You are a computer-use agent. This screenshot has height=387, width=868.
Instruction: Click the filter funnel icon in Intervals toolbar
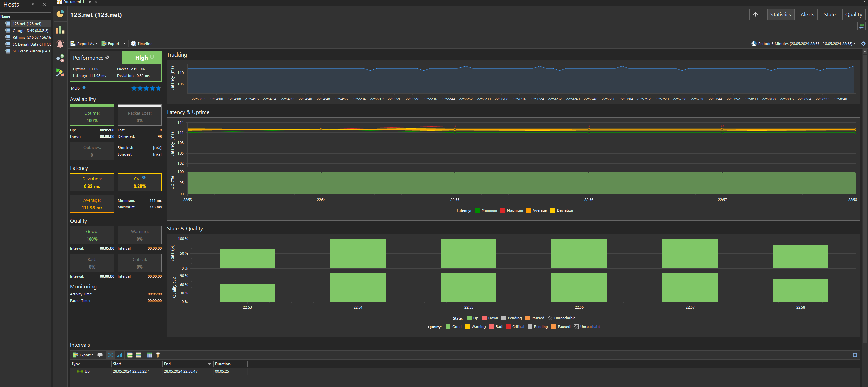click(158, 355)
